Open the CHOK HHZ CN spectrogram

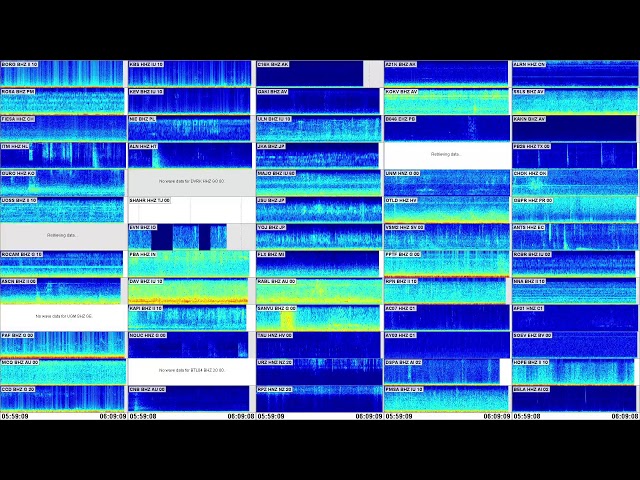tap(575, 182)
